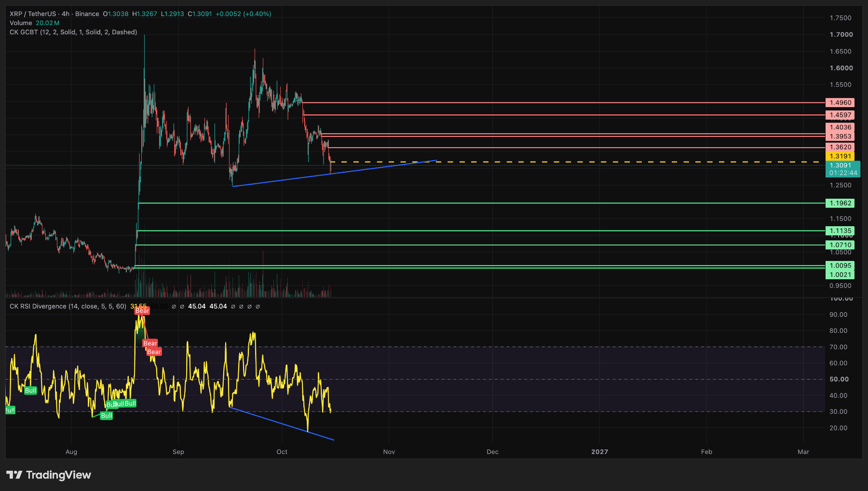Click the RSI axis 50.00 level
Screen dimensions: 868x491
[x=839, y=380]
